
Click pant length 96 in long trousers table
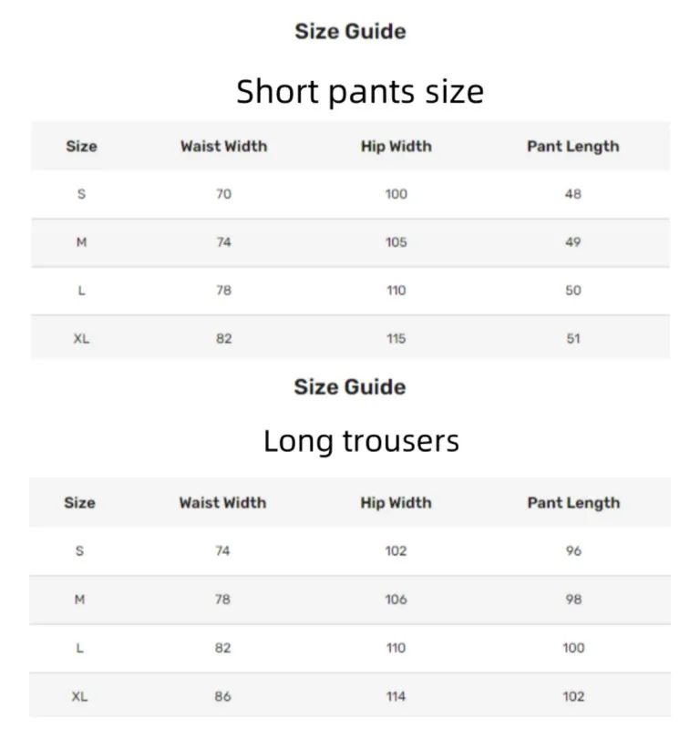click(572, 551)
